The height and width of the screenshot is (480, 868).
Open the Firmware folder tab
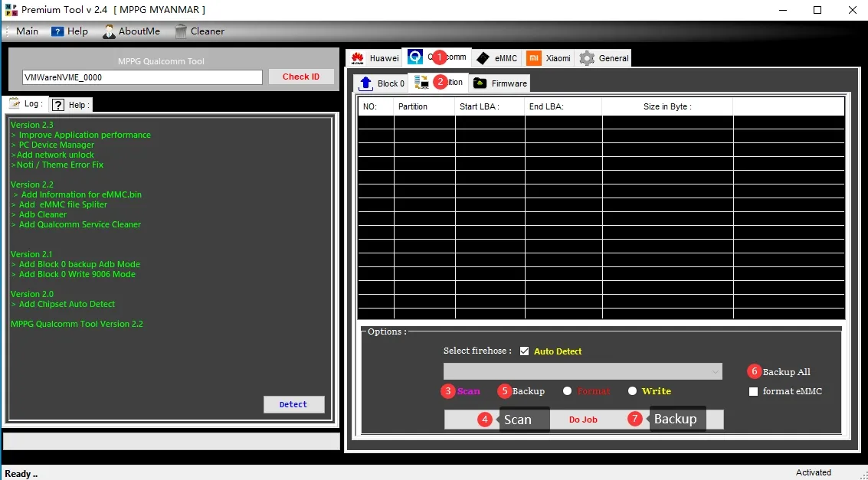coord(500,83)
